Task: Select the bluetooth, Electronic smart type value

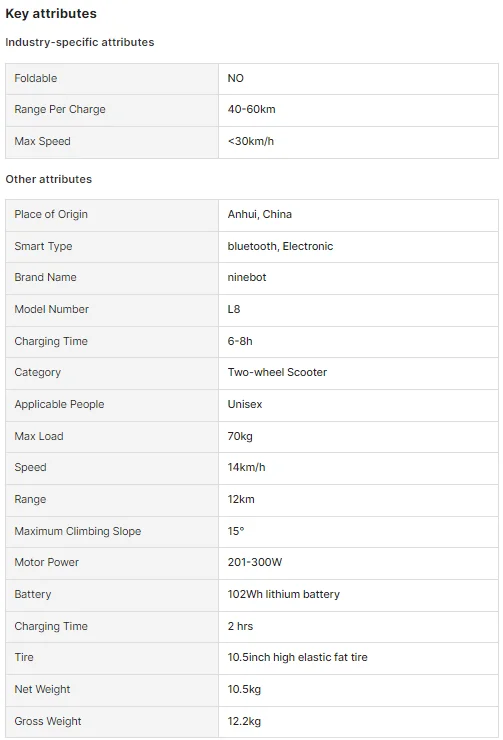Action: coord(280,246)
